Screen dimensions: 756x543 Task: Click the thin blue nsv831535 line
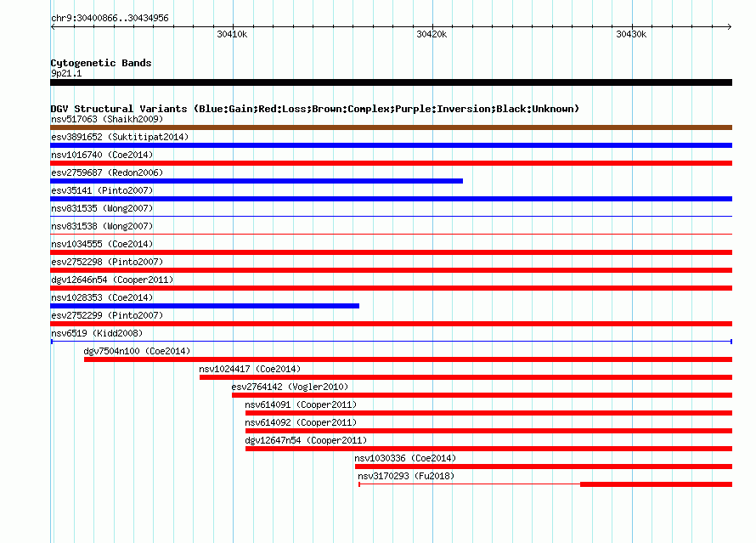point(391,216)
